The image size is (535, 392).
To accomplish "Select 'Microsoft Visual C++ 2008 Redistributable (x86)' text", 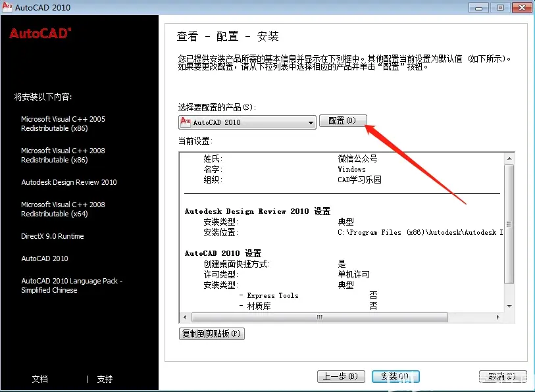I will [x=63, y=155].
